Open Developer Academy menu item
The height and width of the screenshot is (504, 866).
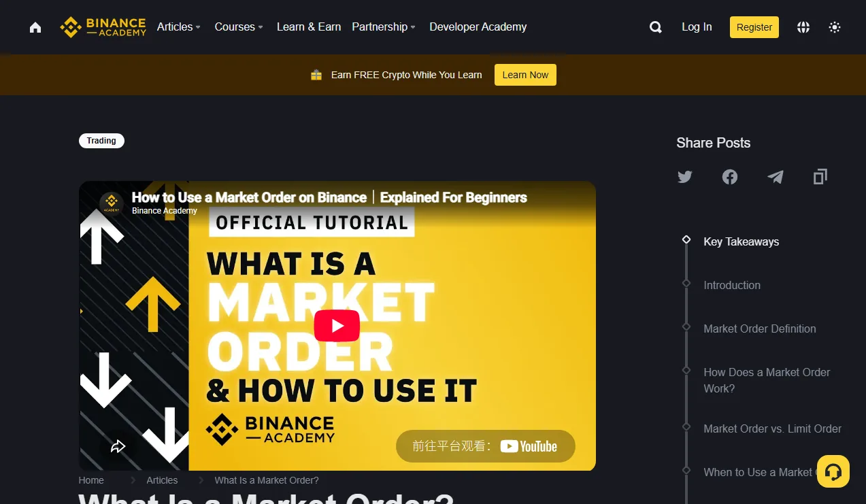(478, 27)
